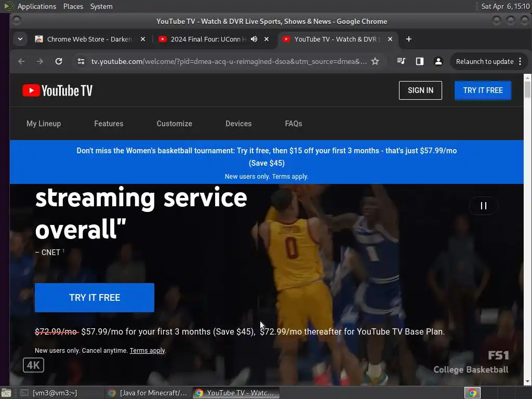
Task: Click the browser forward arrow
Action: (x=39, y=61)
